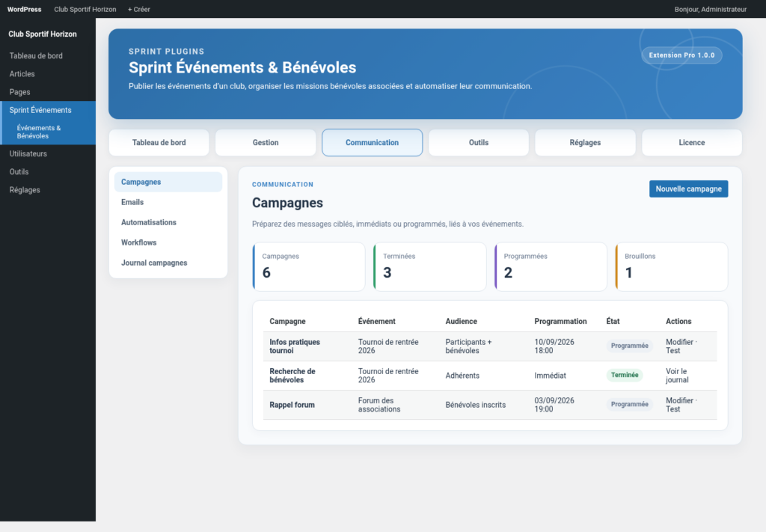Viewport: 766px width, 532px height.
Task: Click the Brouillons 1 stat card
Action: [x=672, y=266]
